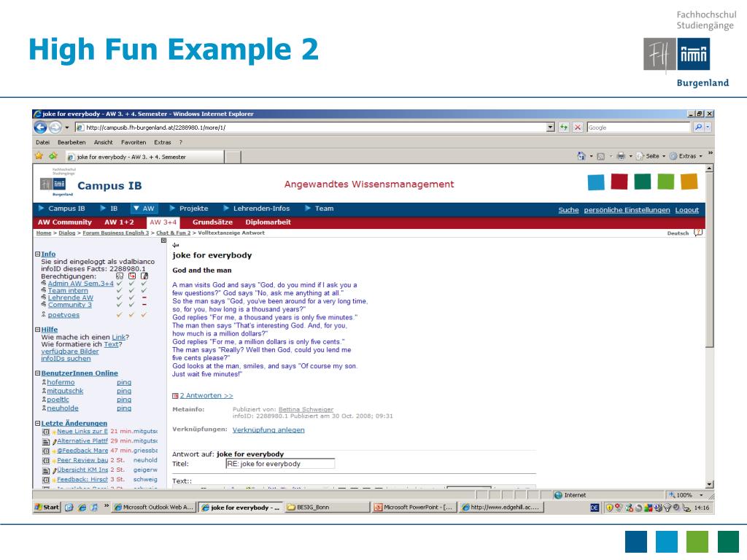Click the Bettina Schweiger author link

pyautogui.click(x=306, y=409)
